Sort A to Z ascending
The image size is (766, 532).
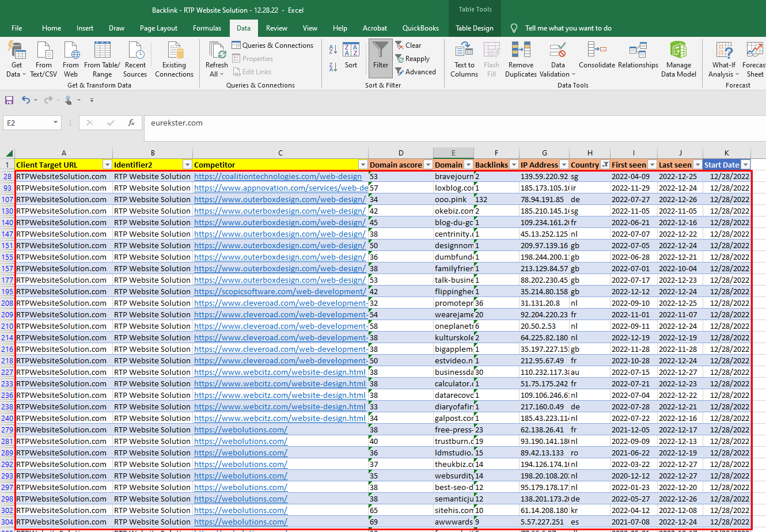333,50
